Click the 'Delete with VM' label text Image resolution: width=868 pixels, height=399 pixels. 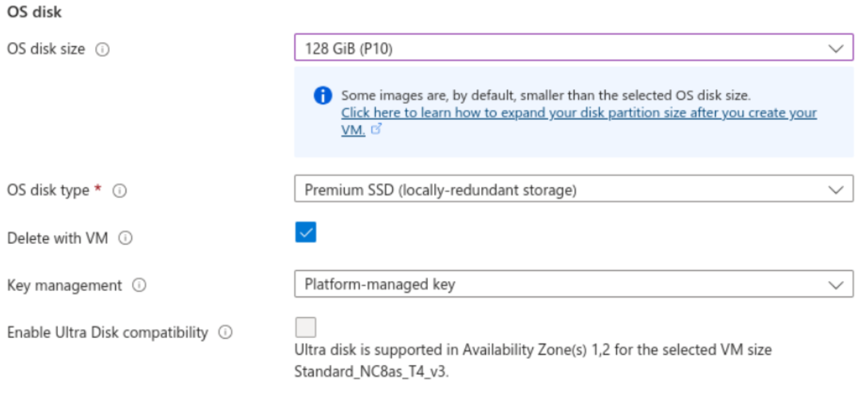tap(58, 238)
